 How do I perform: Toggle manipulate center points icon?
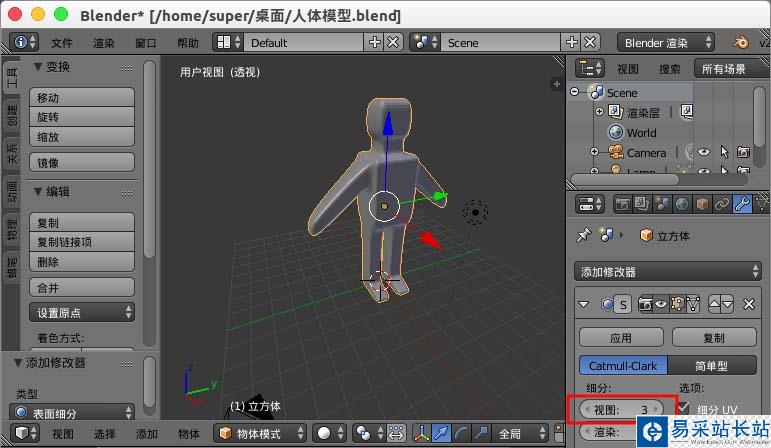[x=395, y=433]
